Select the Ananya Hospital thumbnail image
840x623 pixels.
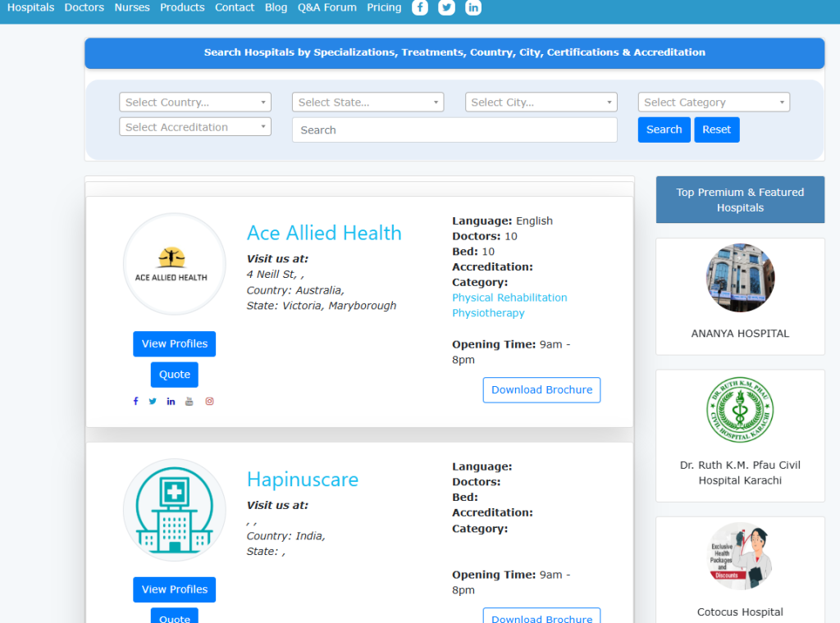(x=740, y=278)
